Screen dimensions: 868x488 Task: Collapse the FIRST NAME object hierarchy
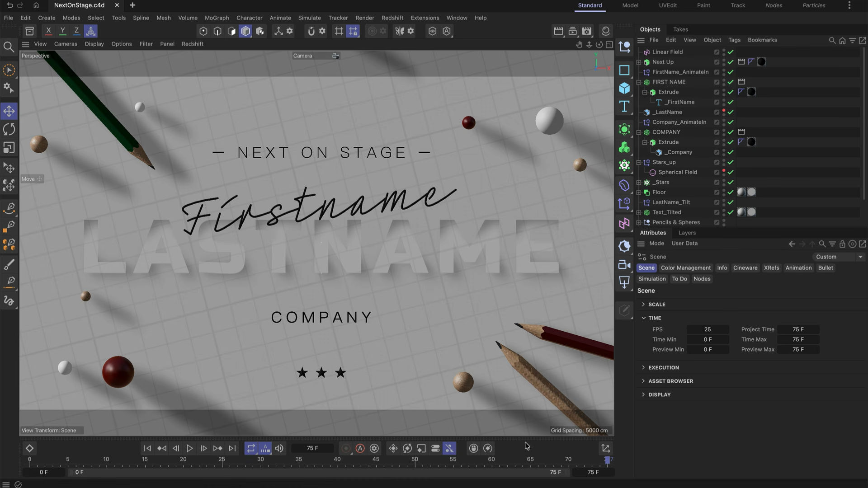(x=639, y=82)
